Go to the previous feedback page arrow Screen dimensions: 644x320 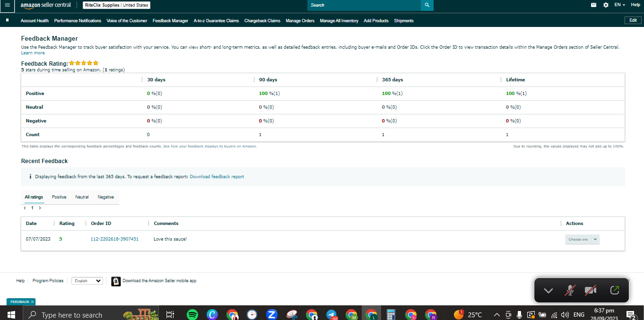[x=25, y=208]
